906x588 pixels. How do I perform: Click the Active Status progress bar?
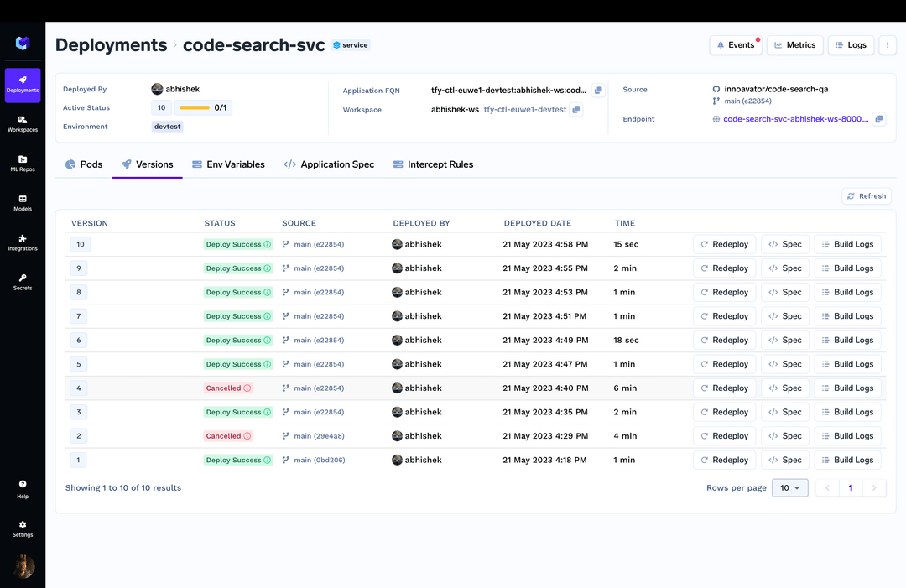click(195, 108)
